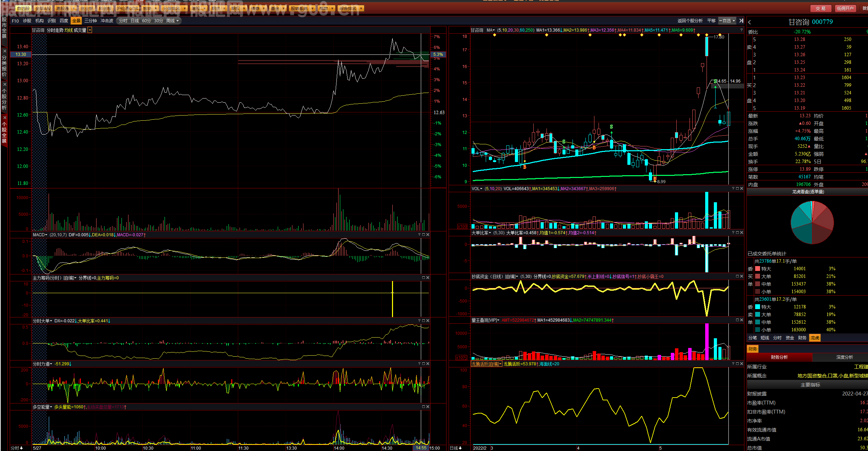Close the 大单比率 indicator panel

tap(742, 233)
